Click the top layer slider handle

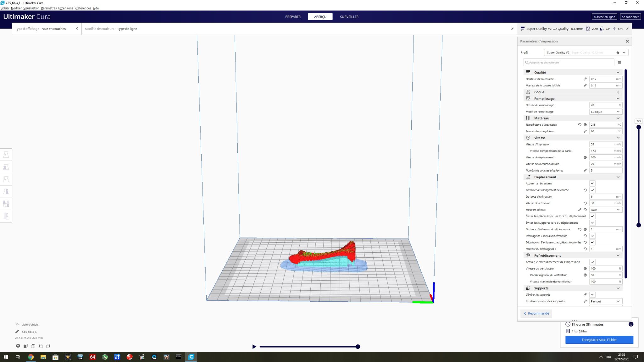point(638,127)
